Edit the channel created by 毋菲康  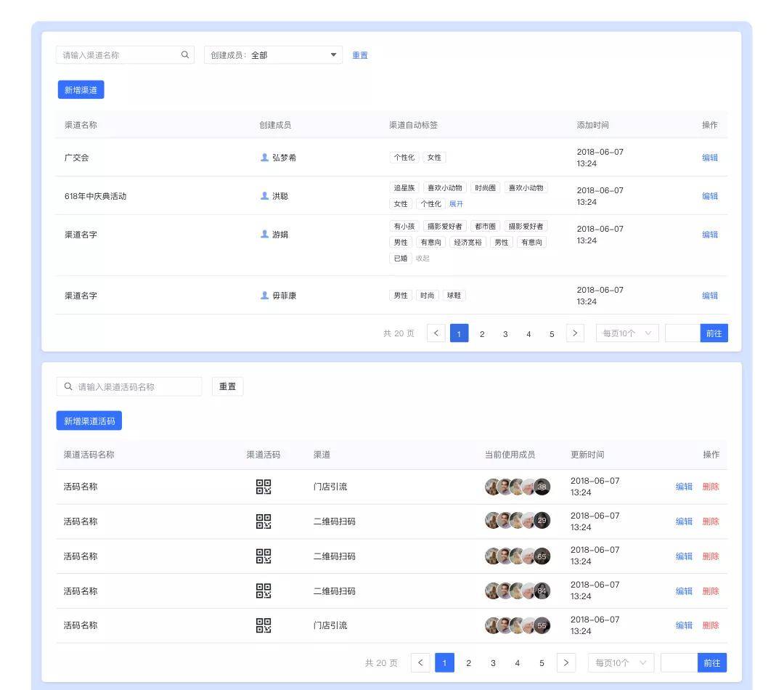pos(709,295)
